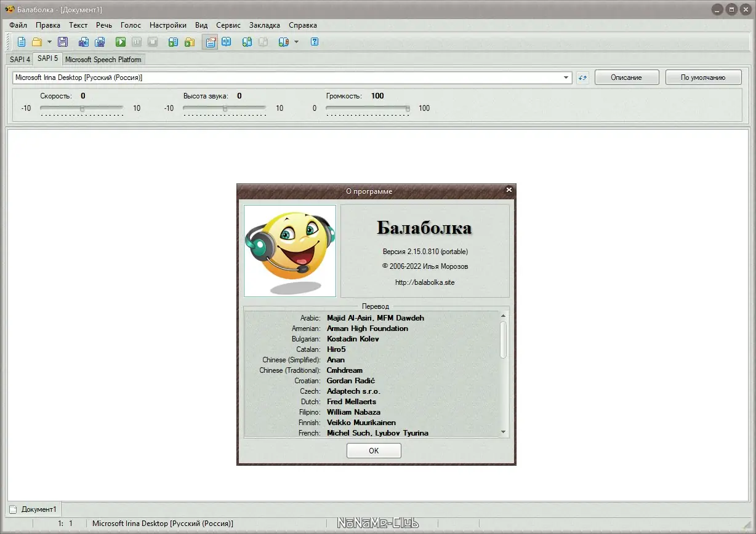Start reading aloud with green Play icon
756x534 pixels.
[x=121, y=42]
